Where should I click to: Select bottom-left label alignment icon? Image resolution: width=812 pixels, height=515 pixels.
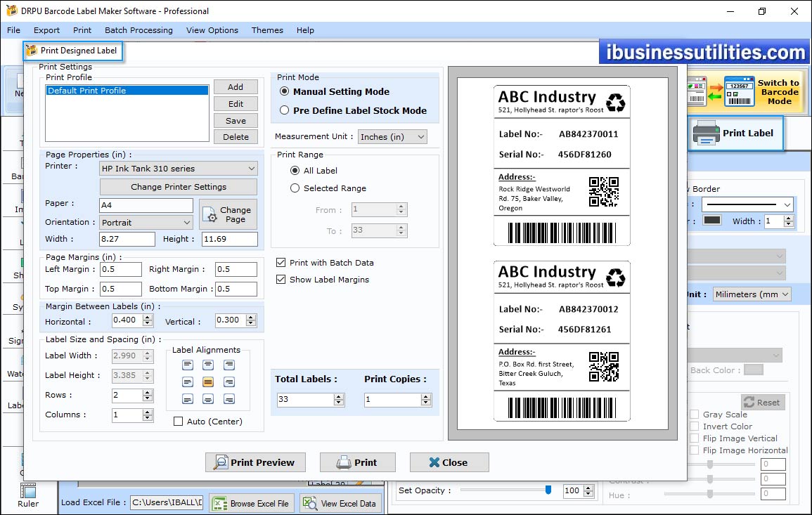(188, 399)
